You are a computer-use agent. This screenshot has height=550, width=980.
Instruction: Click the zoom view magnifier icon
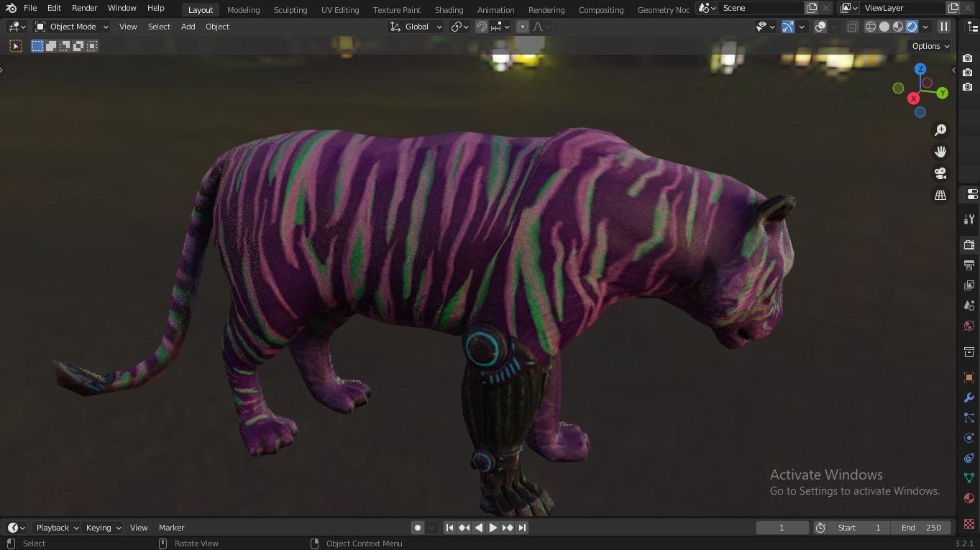point(940,130)
